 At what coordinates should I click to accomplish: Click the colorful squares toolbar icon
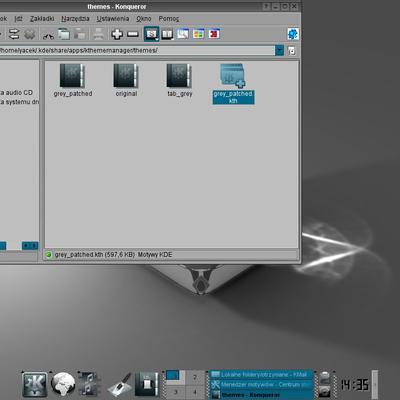[x=198, y=34]
